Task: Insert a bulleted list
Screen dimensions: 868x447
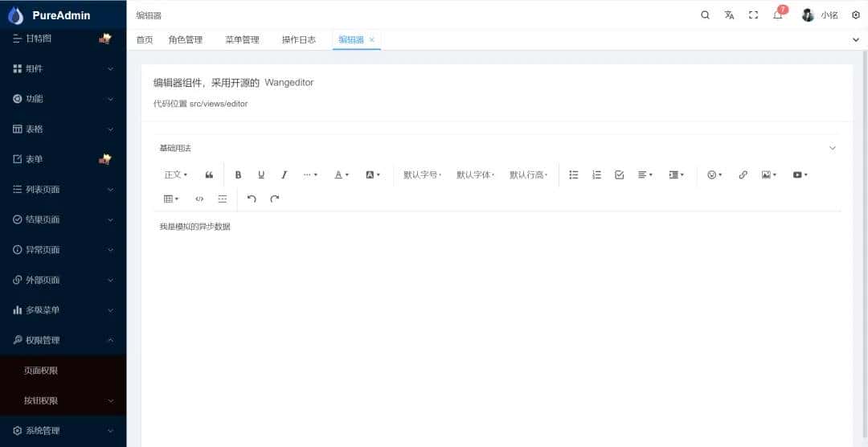Action: click(574, 174)
